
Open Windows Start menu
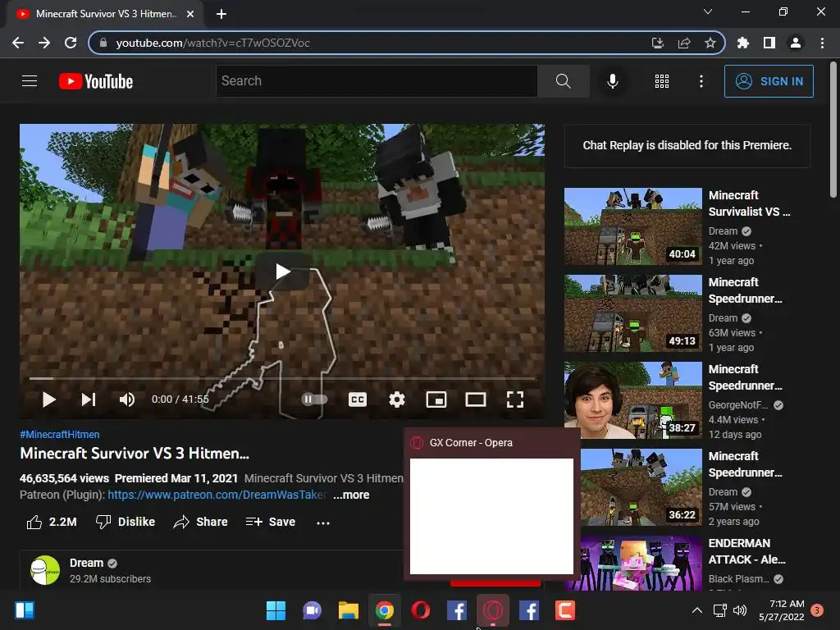click(276, 610)
